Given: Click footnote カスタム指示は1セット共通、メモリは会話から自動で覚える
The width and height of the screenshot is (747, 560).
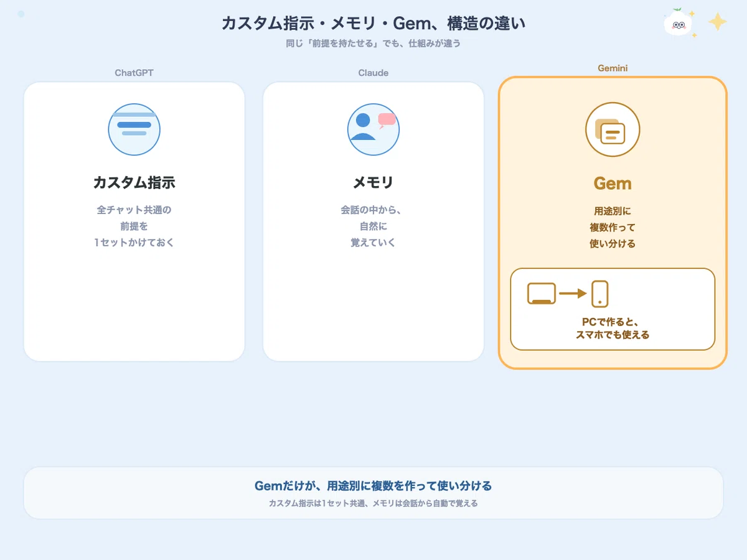Looking at the screenshot, I should tap(374, 503).
